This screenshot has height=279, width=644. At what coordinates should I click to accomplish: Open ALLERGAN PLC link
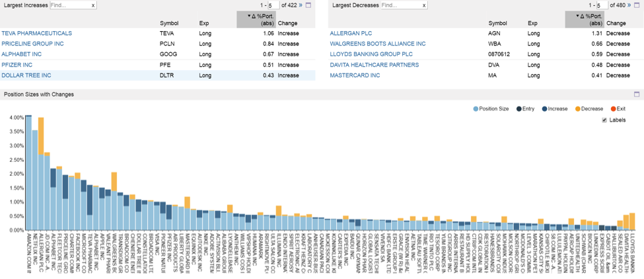(351, 33)
